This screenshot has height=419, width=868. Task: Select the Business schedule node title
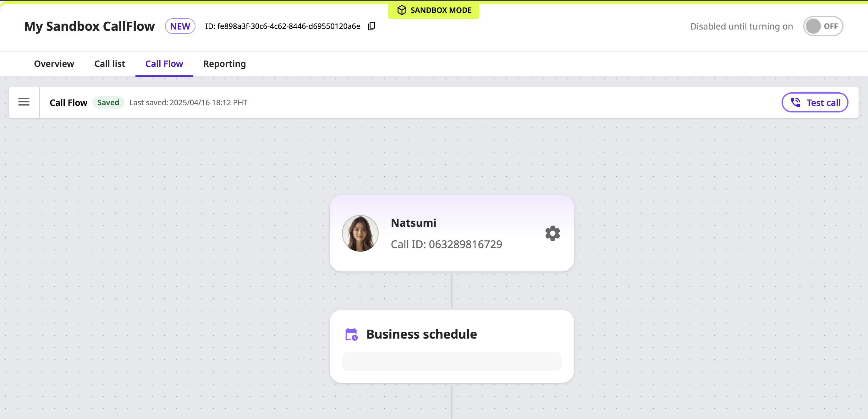421,335
